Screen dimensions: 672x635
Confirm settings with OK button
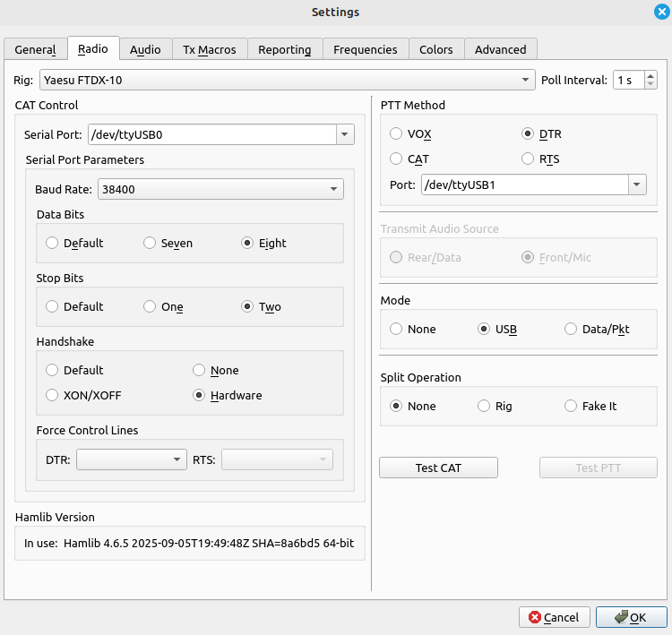tap(631, 617)
